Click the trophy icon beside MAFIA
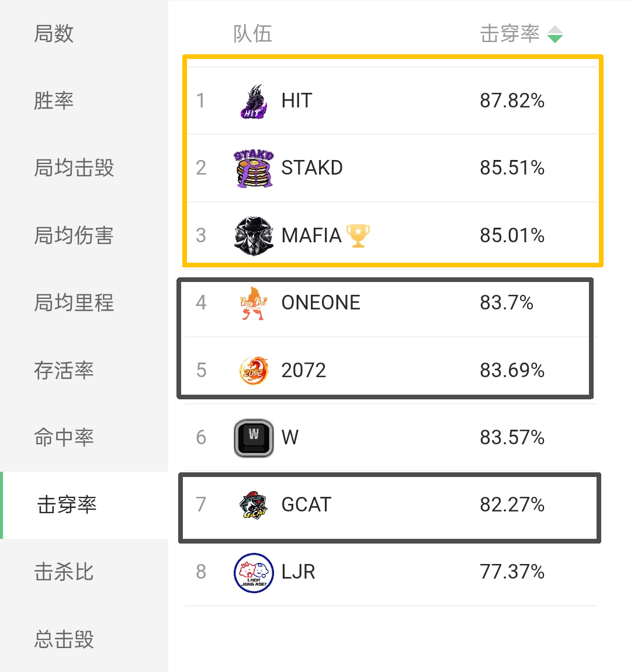The height and width of the screenshot is (672, 631). 358,235
